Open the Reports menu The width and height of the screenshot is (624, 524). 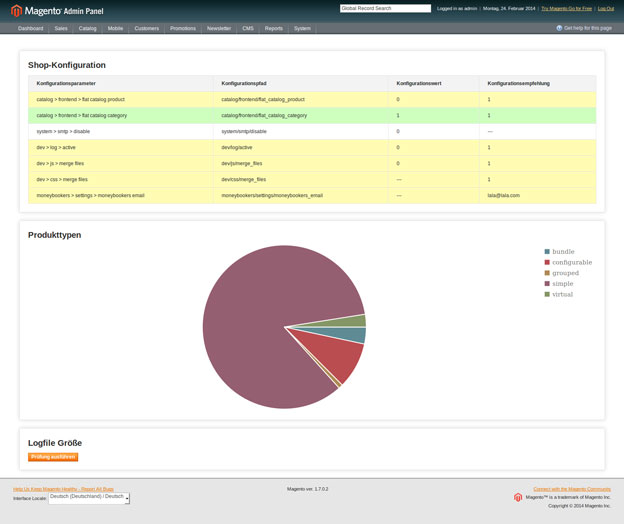(274, 28)
